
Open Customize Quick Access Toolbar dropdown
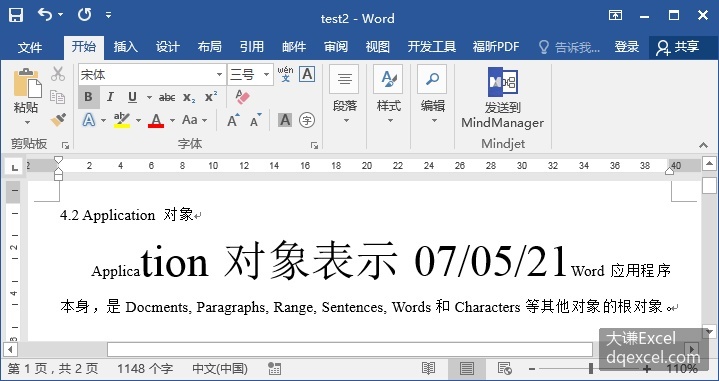tap(108, 15)
